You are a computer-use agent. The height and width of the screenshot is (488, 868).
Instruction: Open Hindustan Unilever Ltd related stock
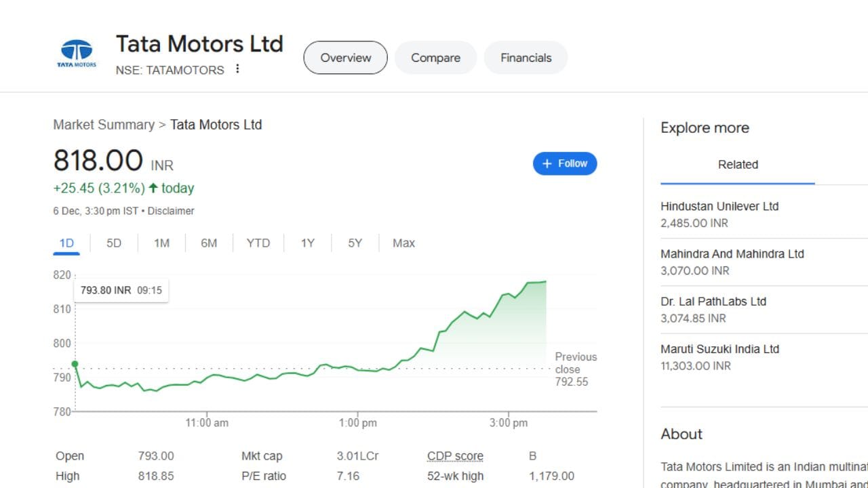coord(719,206)
